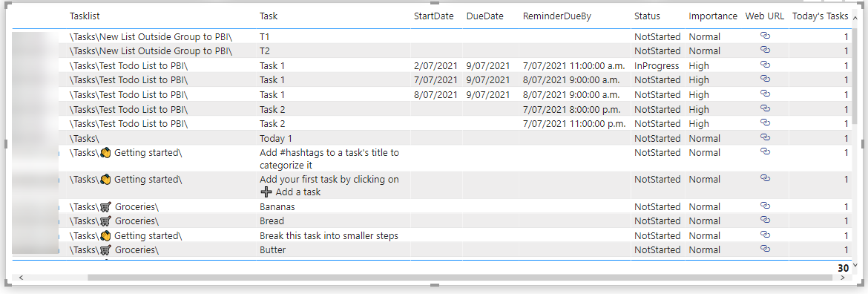Select the Today 1 task cell
Viewport: 868px width, 294px height.
point(334,138)
